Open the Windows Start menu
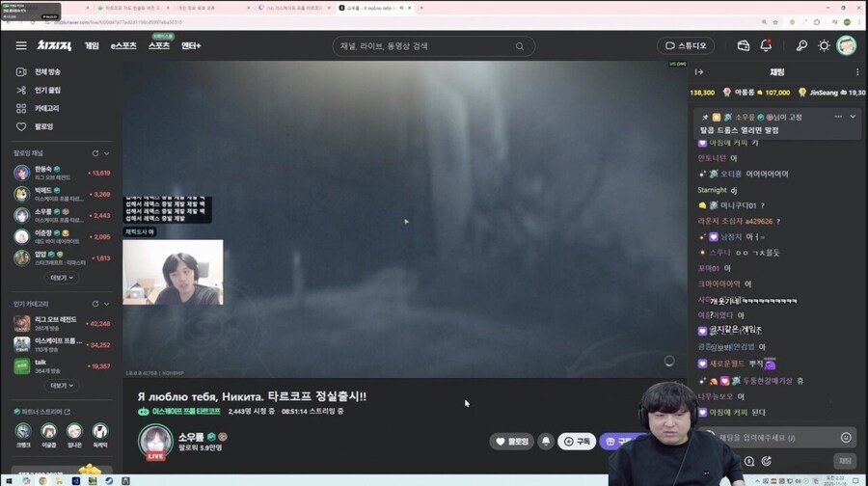 click(x=9, y=480)
